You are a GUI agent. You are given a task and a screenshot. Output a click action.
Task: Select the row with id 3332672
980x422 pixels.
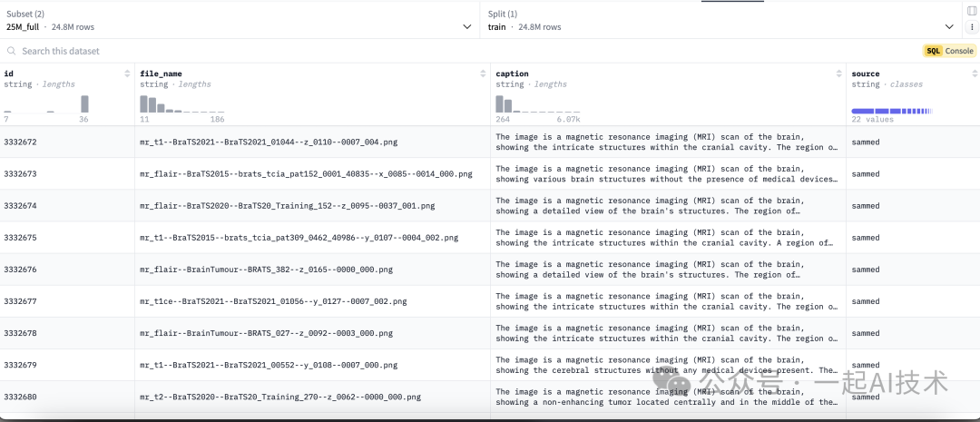tap(21, 142)
